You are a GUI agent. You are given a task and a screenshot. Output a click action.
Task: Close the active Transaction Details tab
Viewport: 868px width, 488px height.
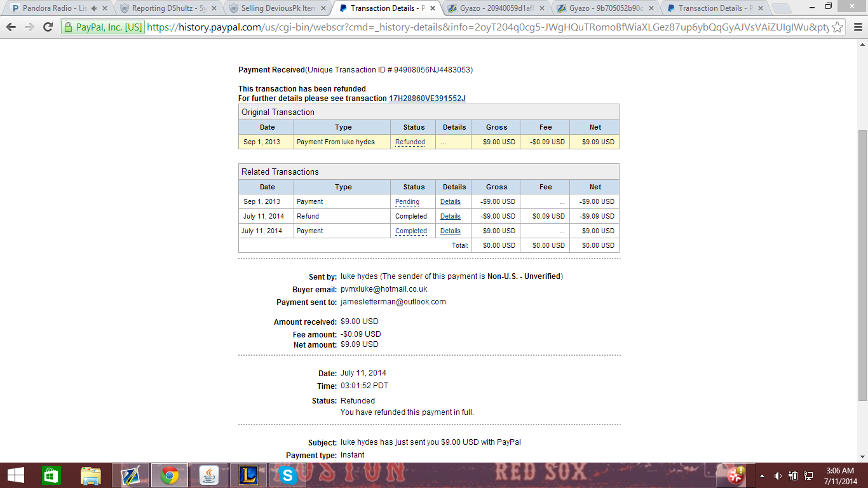click(433, 8)
